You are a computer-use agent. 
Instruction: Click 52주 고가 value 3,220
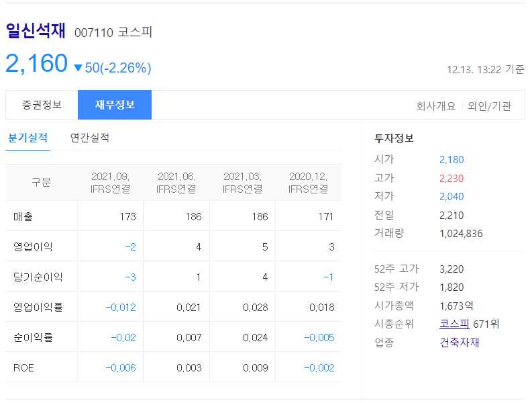[451, 269]
